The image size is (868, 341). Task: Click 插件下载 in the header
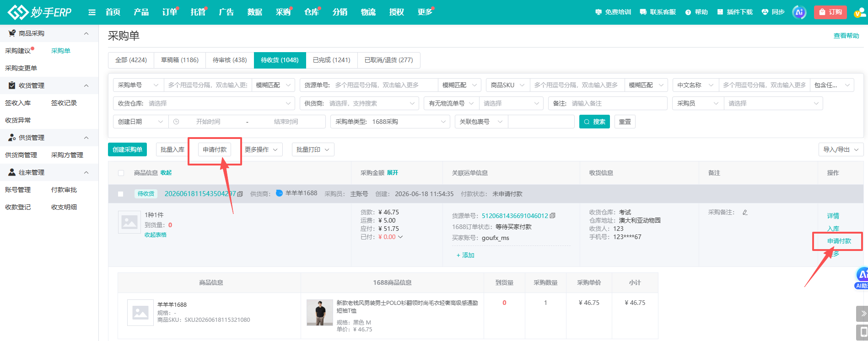click(735, 12)
